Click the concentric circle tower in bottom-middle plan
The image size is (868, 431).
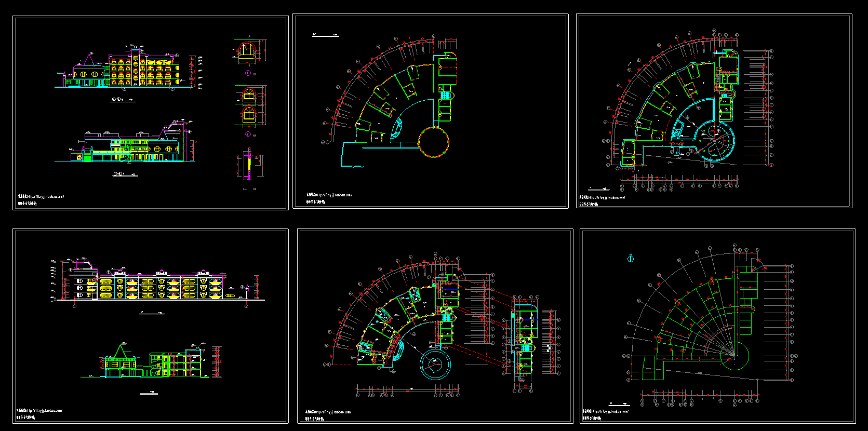pyautogui.click(x=435, y=363)
